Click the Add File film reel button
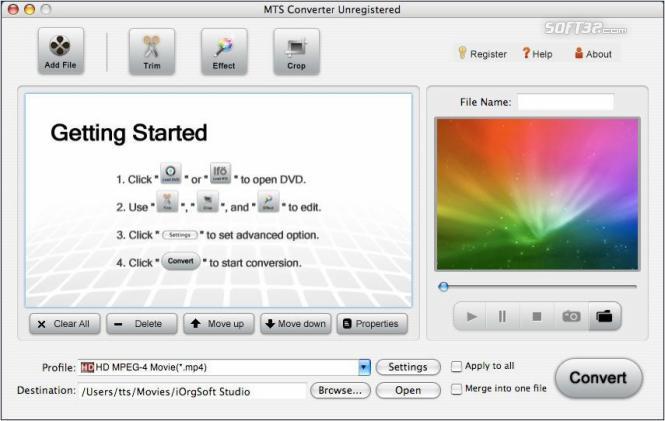The height and width of the screenshot is (421, 665). [61, 51]
